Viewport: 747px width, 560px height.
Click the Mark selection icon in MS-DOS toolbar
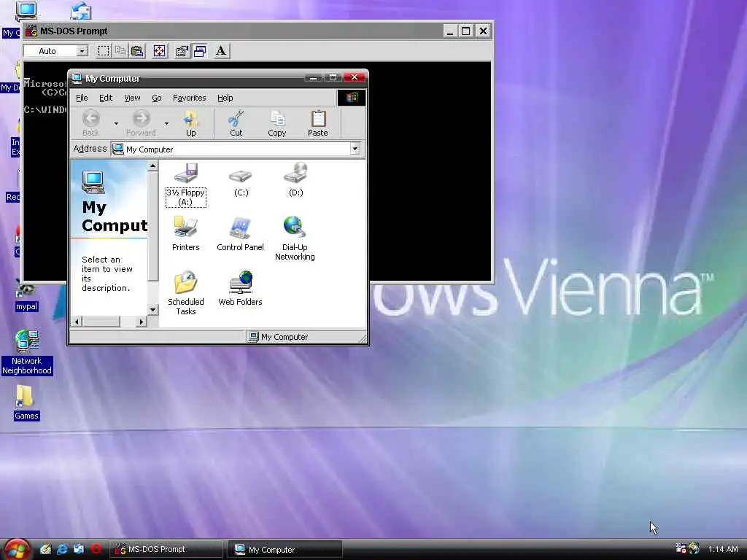[x=104, y=51]
